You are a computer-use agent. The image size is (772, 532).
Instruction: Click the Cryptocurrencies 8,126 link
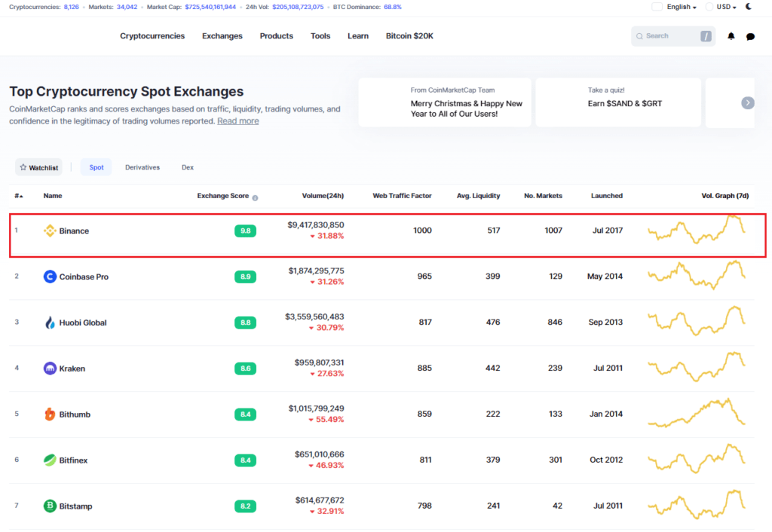click(x=72, y=7)
